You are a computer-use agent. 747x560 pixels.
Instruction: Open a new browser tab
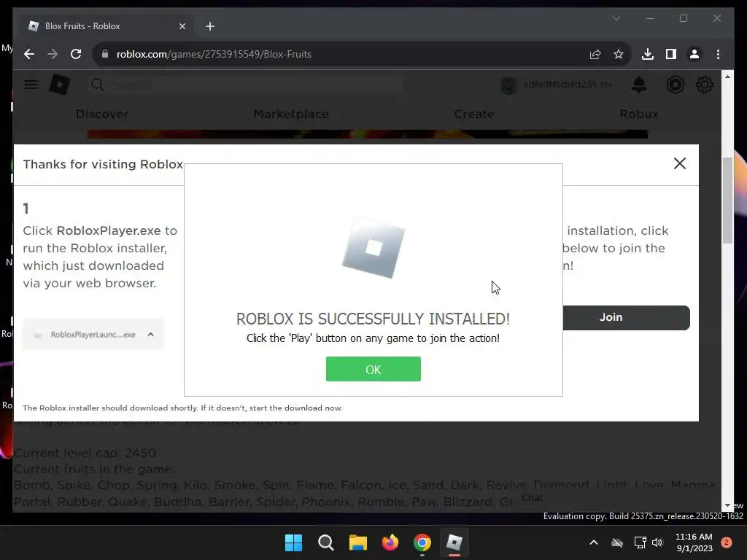(x=210, y=26)
